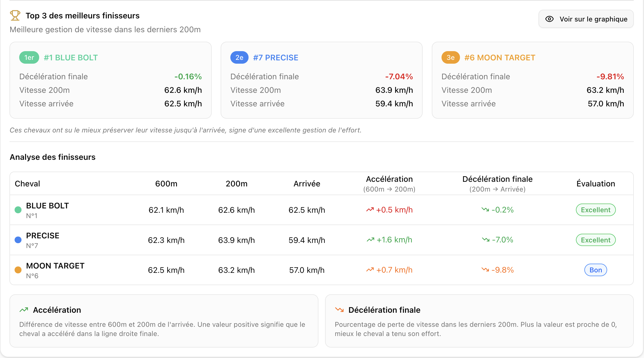Select the "#7 PRECISE" card title

[x=276, y=58]
